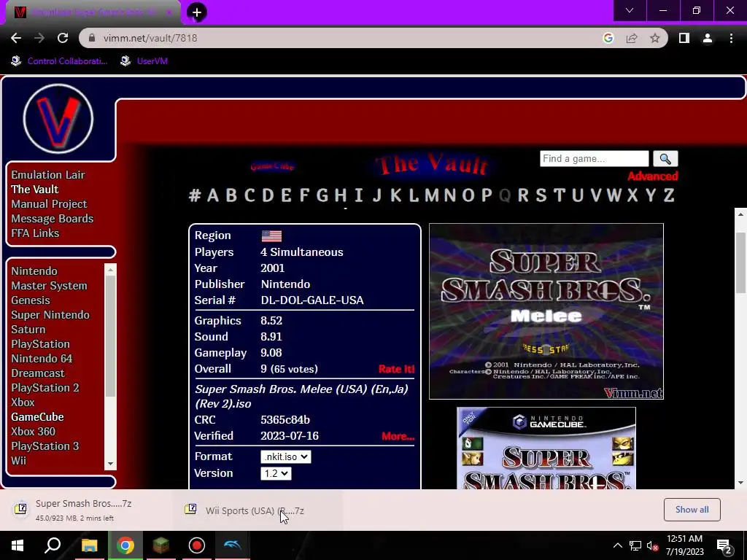Click the share page icon
747x560 pixels.
[632, 38]
